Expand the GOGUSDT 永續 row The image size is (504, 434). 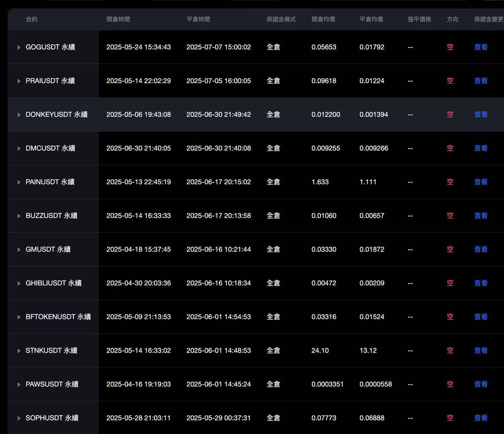click(19, 47)
